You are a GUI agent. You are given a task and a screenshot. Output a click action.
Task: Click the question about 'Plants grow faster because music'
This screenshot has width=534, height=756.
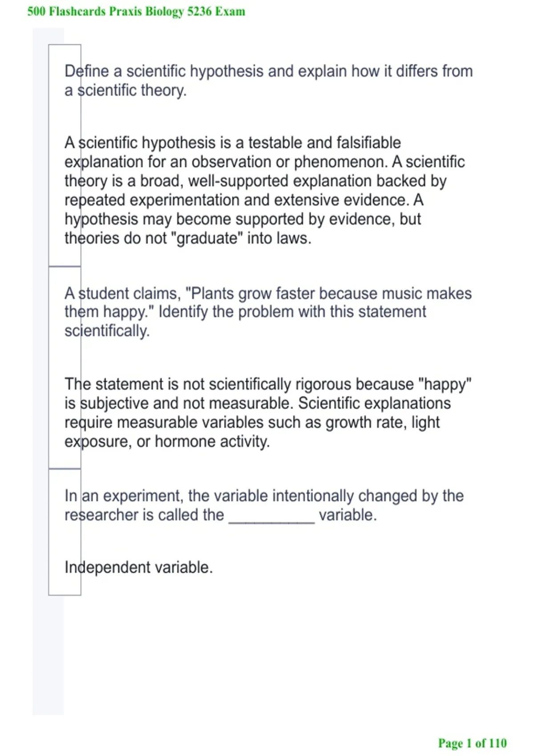[268, 312]
